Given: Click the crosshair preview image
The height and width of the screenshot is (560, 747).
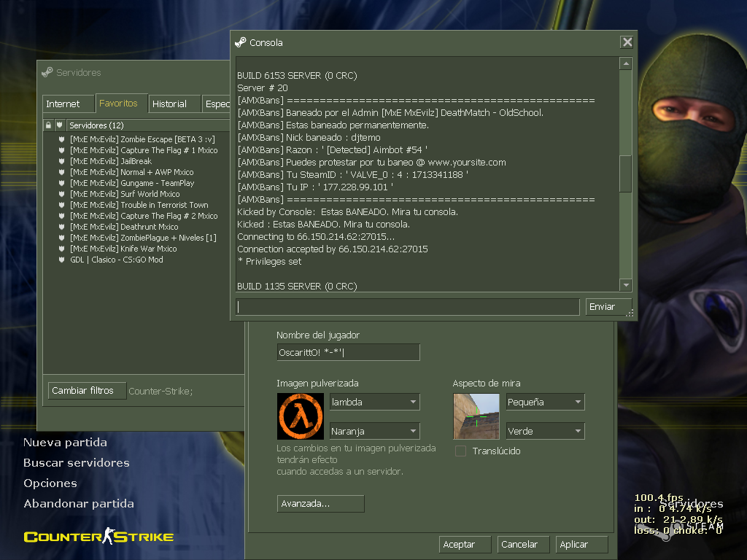Looking at the screenshot, I should [476, 416].
